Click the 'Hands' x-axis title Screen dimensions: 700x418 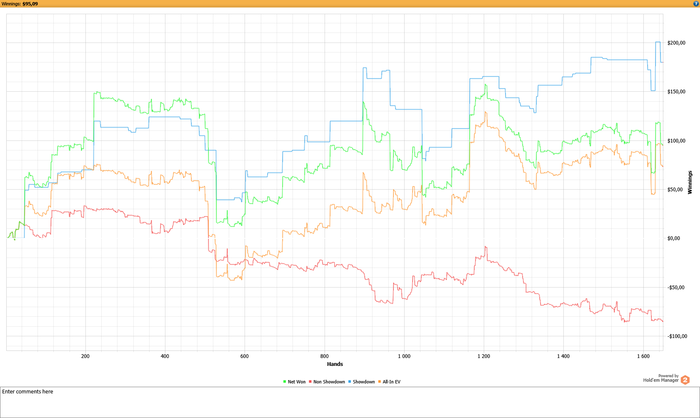(x=335, y=364)
